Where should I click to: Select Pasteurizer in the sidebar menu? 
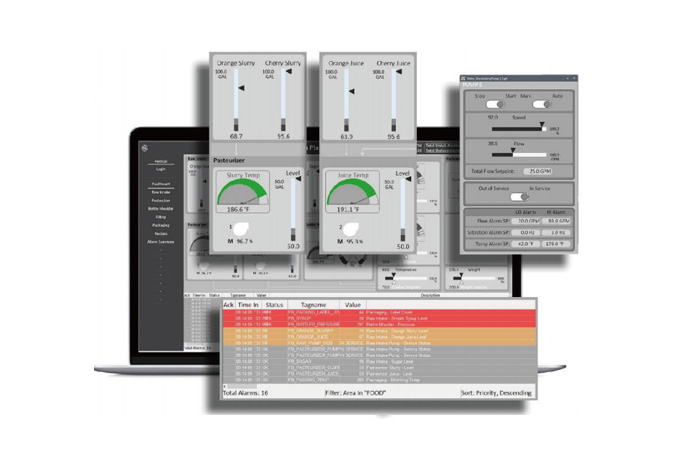pyautogui.click(x=160, y=199)
